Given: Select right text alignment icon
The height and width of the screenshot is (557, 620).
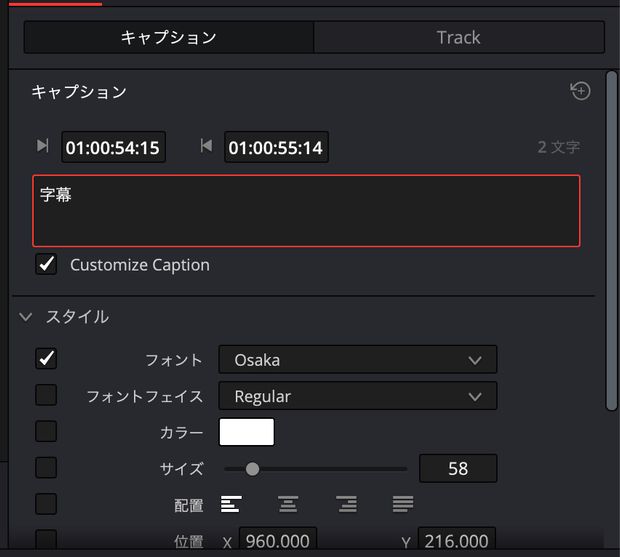Looking at the screenshot, I should pyautogui.click(x=346, y=504).
